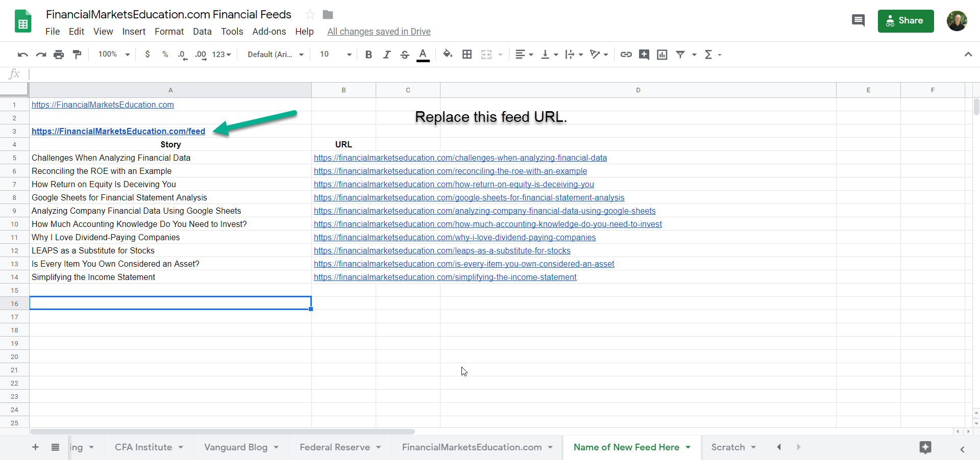Select column D header
The height and width of the screenshot is (460, 980).
638,90
